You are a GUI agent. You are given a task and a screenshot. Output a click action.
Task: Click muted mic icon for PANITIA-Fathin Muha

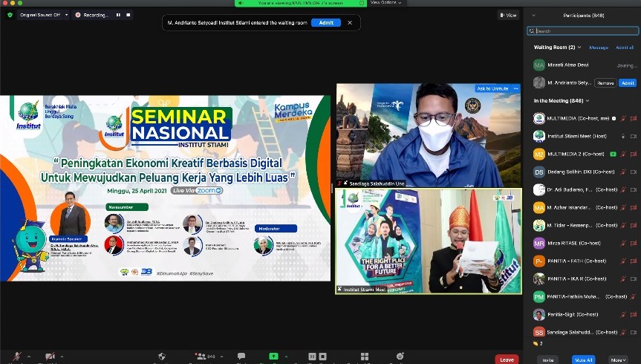pos(633,296)
